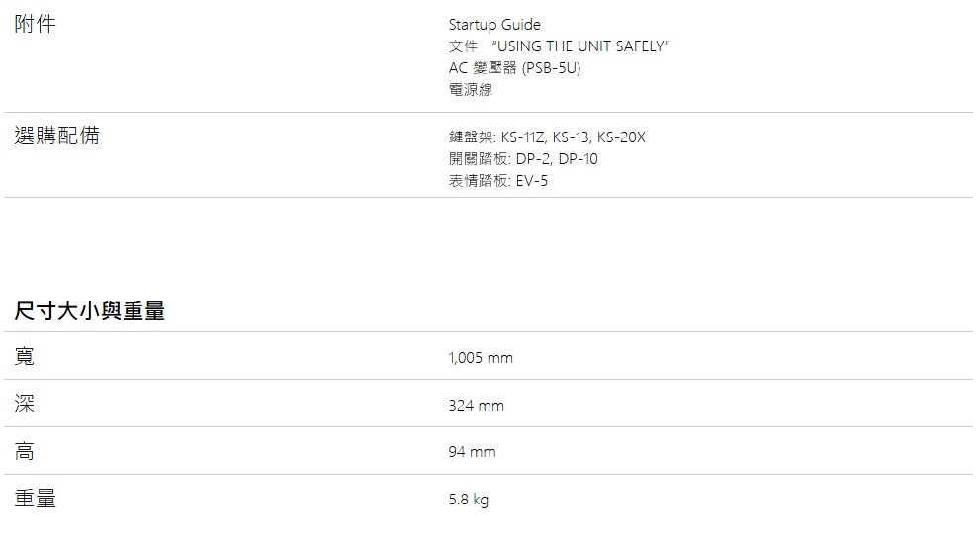
Task: Click the 94 mm height value
Action: (x=472, y=451)
